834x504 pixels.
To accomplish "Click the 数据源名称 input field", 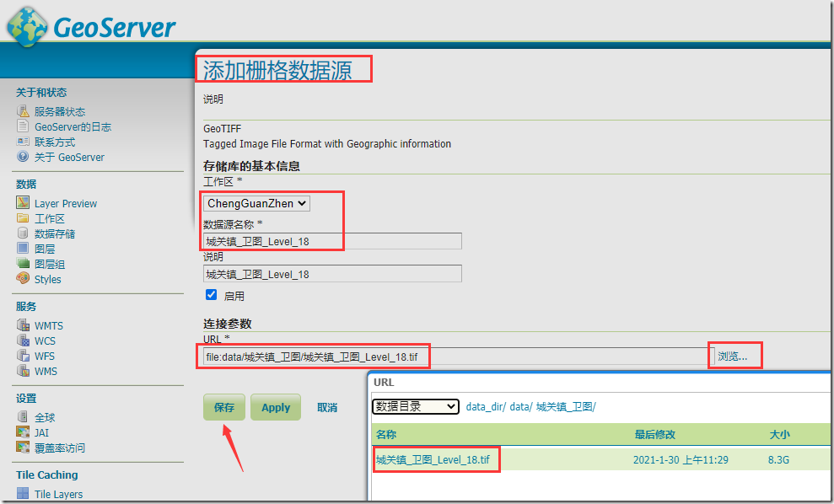I will tap(332, 241).
